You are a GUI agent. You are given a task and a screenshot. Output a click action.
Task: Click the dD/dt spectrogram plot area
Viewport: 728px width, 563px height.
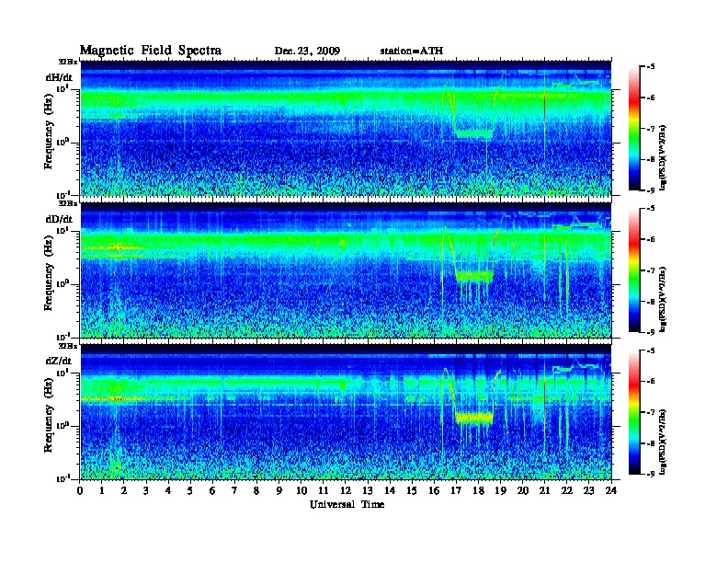[346, 270]
